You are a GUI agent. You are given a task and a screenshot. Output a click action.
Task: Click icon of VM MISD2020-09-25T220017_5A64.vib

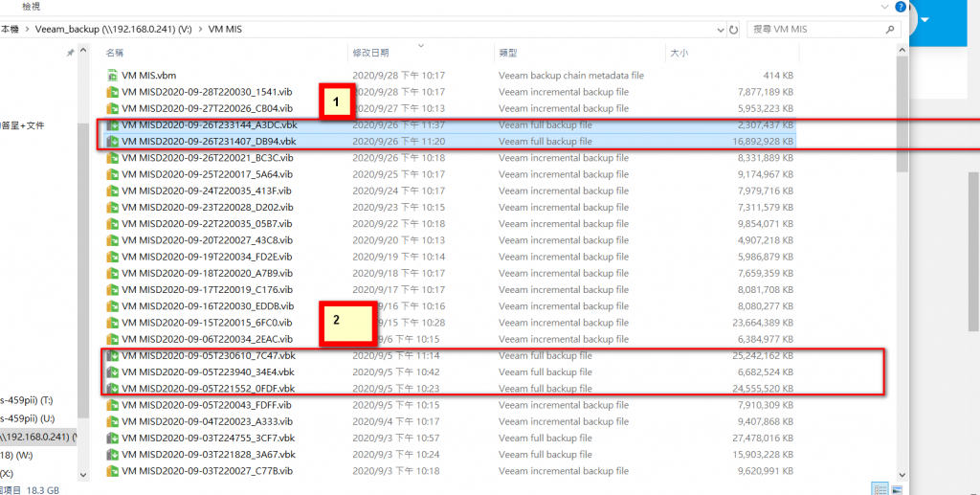point(113,174)
